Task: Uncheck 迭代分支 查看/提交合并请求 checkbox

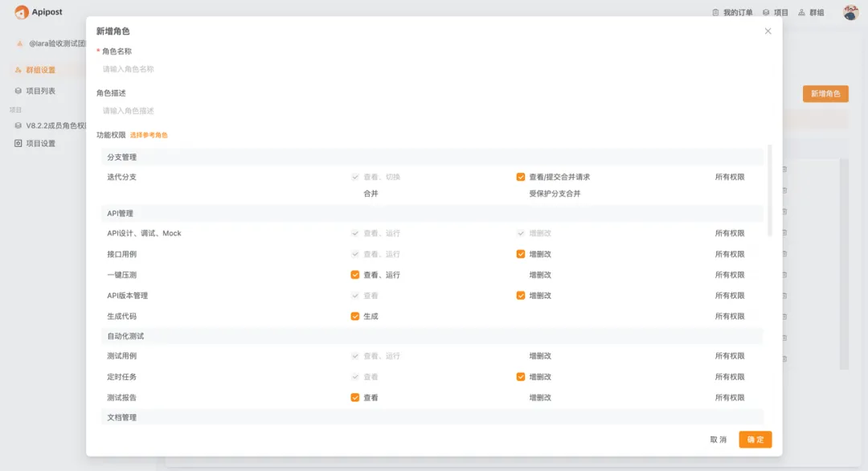Action: pyautogui.click(x=520, y=177)
